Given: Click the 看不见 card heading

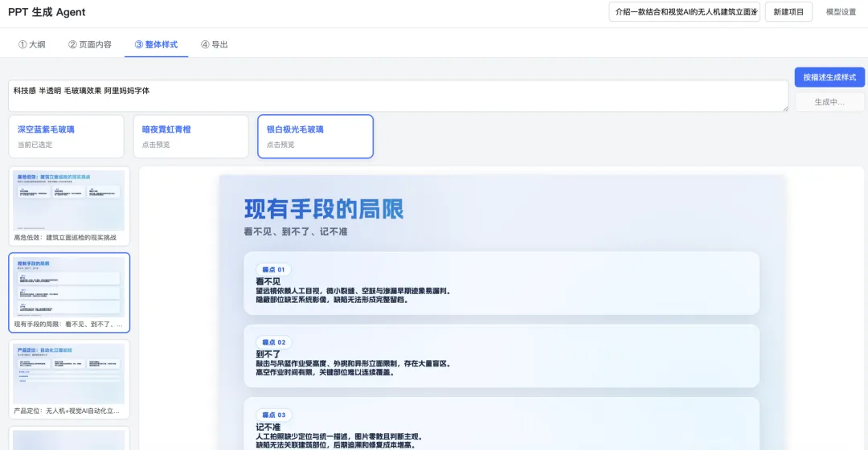Looking at the screenshot, I should click(x=268, y=281).
